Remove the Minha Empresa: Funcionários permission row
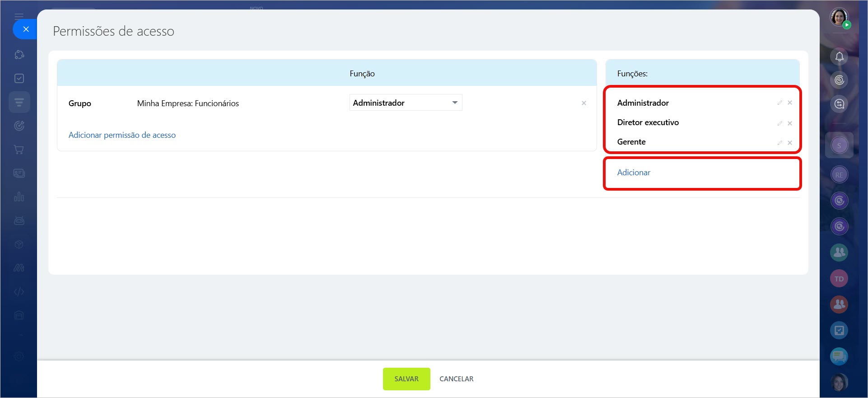Image resolution: width=868 pixels, height=398 pixels. click(x=584, y=103)
